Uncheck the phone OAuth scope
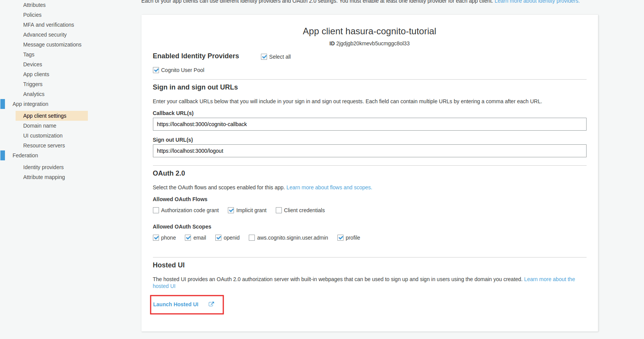Screen dimensions: 644x339 [156, 238]
